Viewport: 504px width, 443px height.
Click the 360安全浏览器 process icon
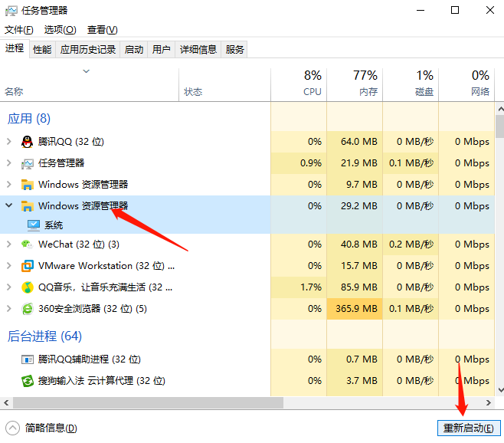tap(28, 309)
